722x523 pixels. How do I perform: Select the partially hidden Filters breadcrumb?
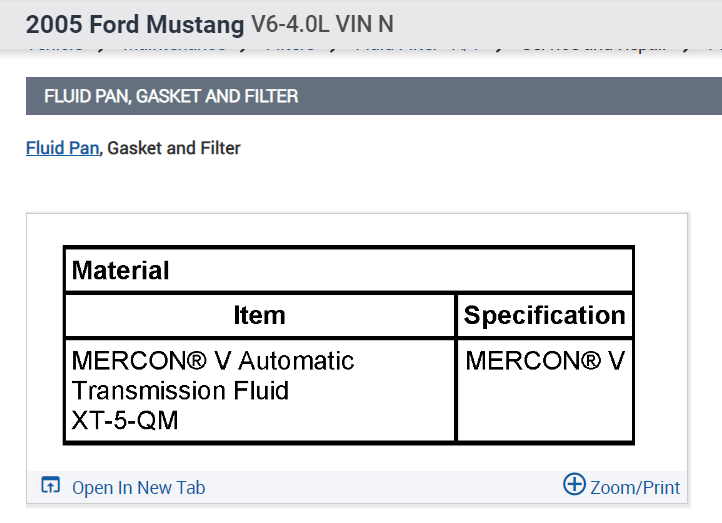click(290, 47)
